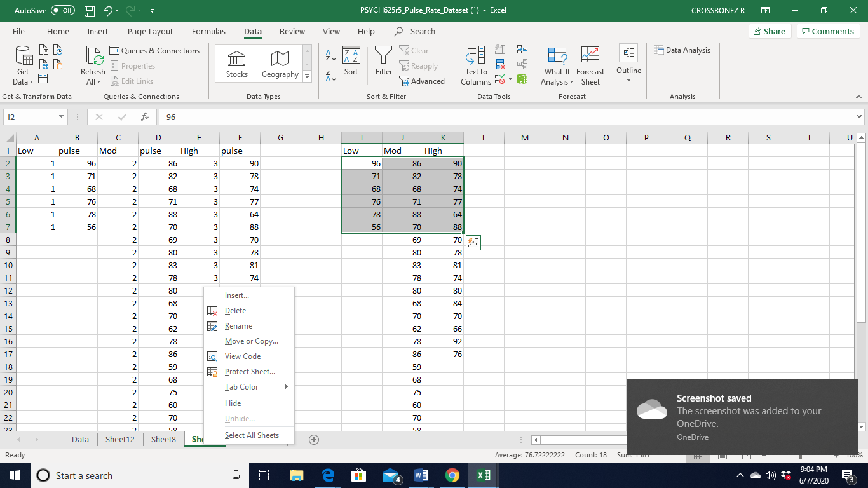
Task: Open the File menu
Action: [18, 31]
